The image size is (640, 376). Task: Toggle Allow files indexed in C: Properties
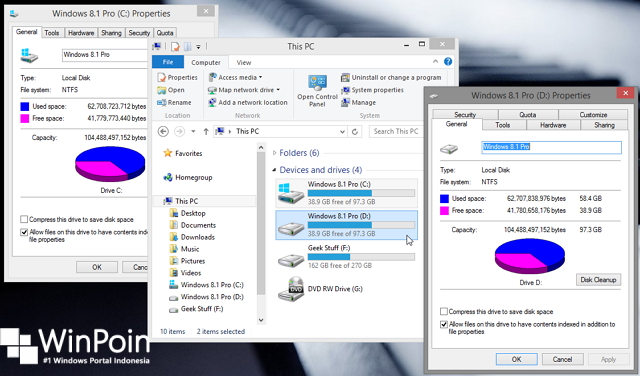pos(24,232)
